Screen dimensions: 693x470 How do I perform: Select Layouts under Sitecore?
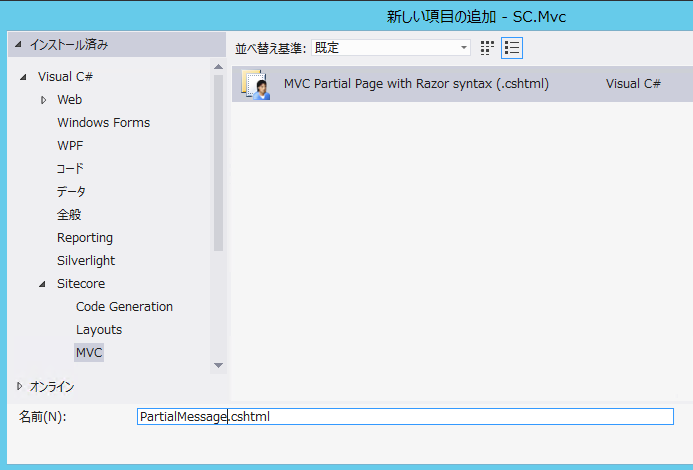pyautogui.click(x=99, y=330)
